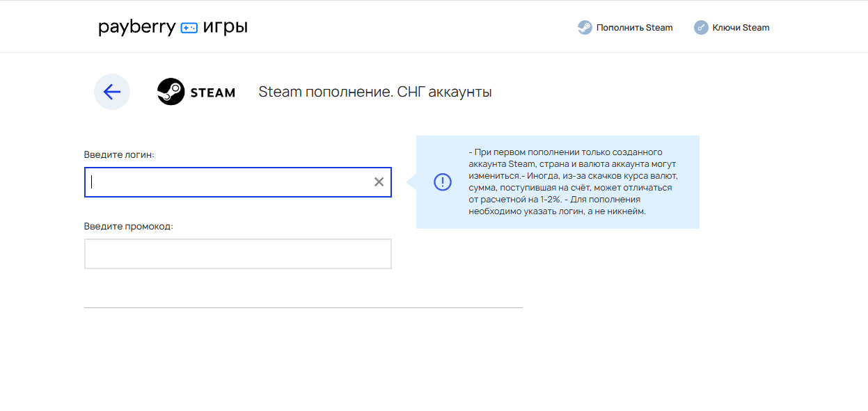Click the info exclamation icon in the tooltip
868x411 pixels.
tap(442, 182)
